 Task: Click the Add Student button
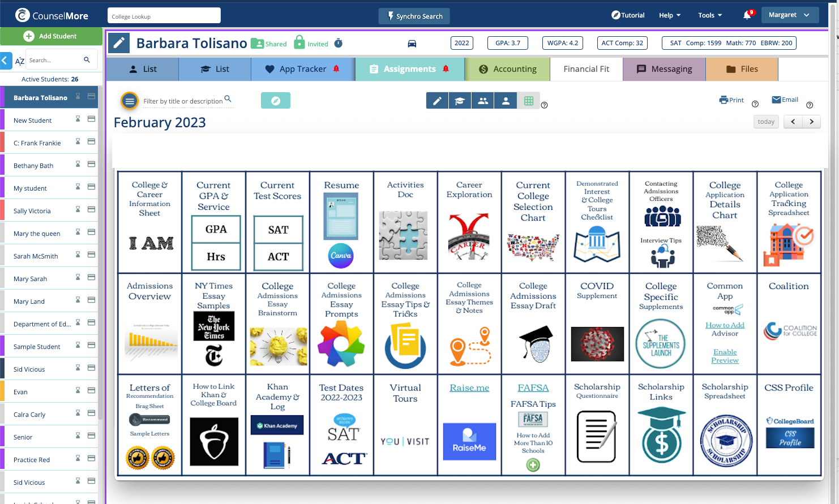click(x=51, y=36)
